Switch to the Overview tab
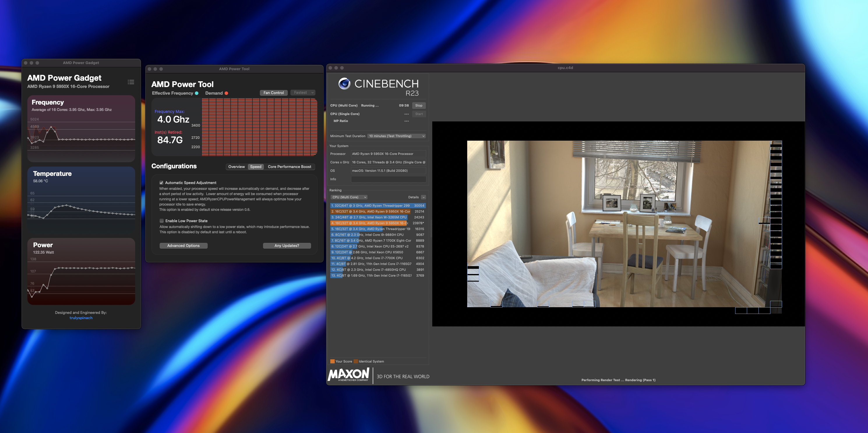Viewport: 868px width, 433px height. (236, 167)
